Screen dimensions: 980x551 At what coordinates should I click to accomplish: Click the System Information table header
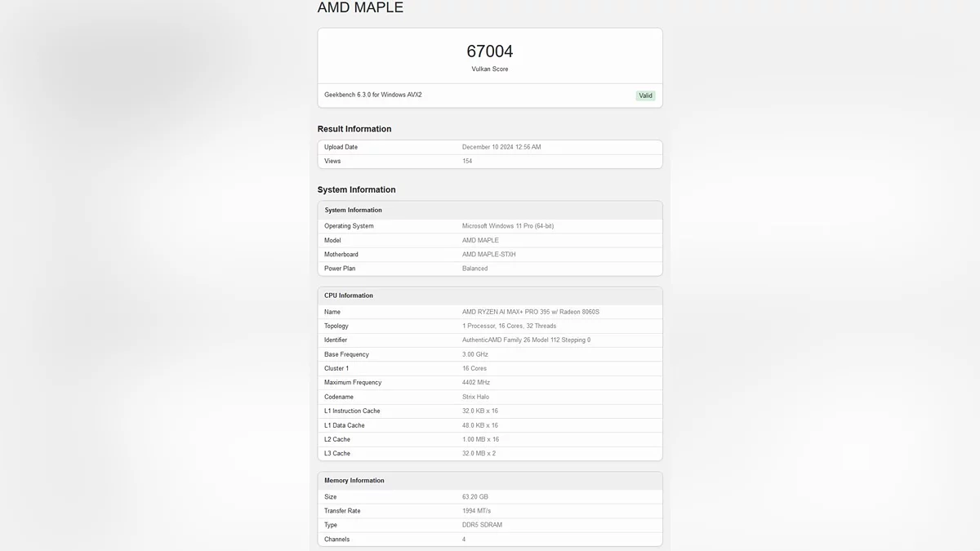pos(354,210)
